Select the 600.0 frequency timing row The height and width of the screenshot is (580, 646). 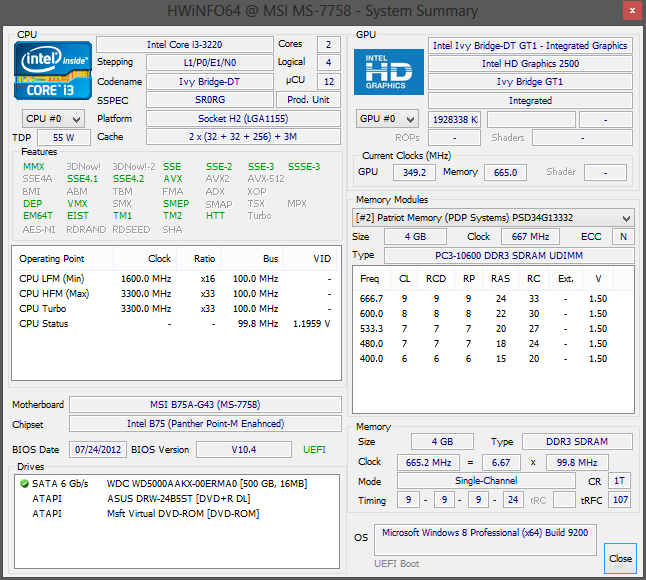pyautogui.click(x=493, y=314)
